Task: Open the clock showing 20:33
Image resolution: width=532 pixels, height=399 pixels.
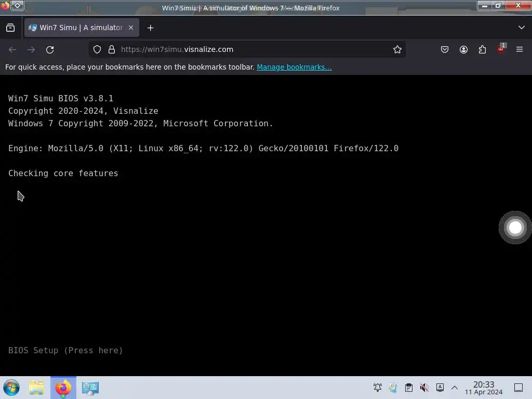Action: click(484, 388)
